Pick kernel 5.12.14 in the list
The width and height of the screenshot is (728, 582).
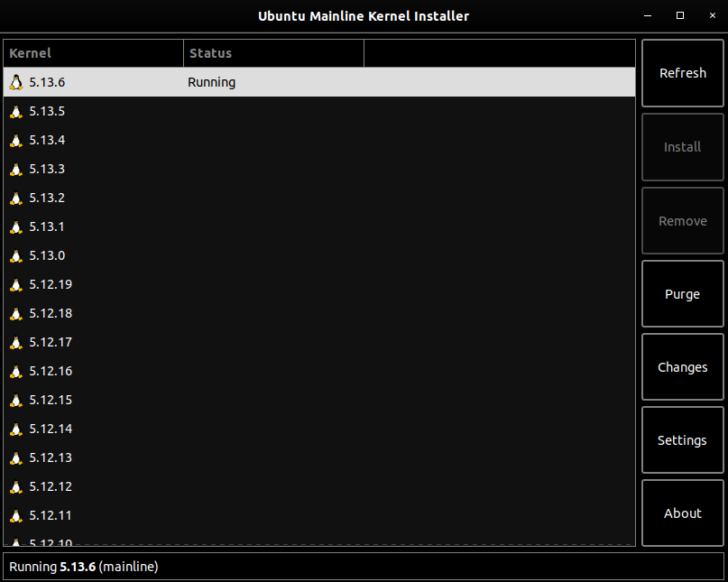pyautogui.click(x=319, y=429)
